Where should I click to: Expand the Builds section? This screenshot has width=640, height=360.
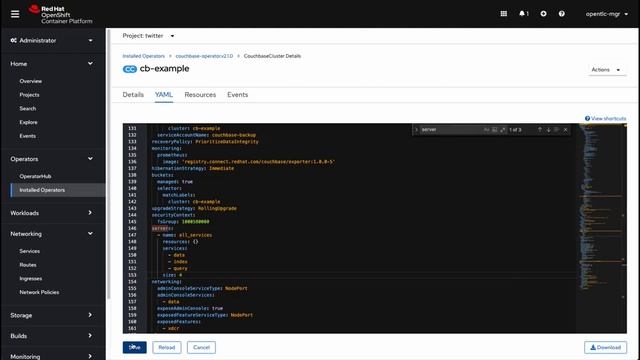coord(52,336)
